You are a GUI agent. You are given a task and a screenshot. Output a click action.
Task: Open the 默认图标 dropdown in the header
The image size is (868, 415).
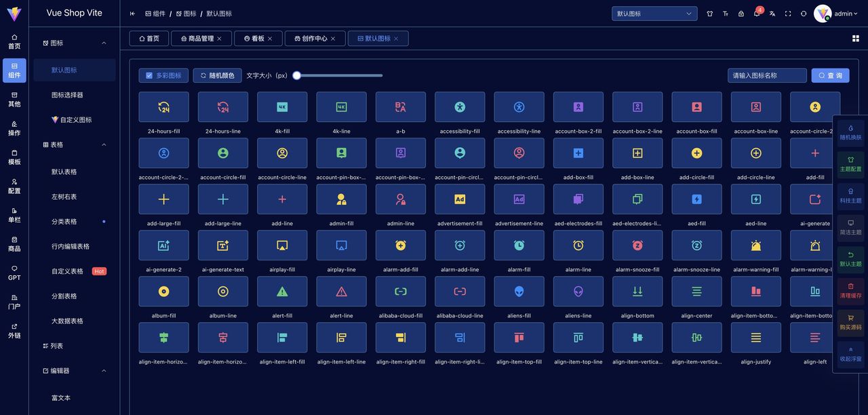654,13
